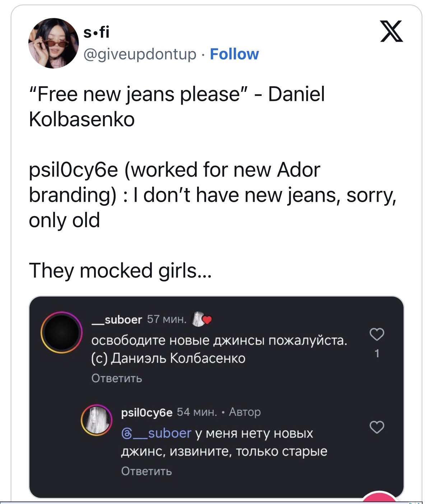Click the Follow link

pyautogui.click(x=234, y=54)
